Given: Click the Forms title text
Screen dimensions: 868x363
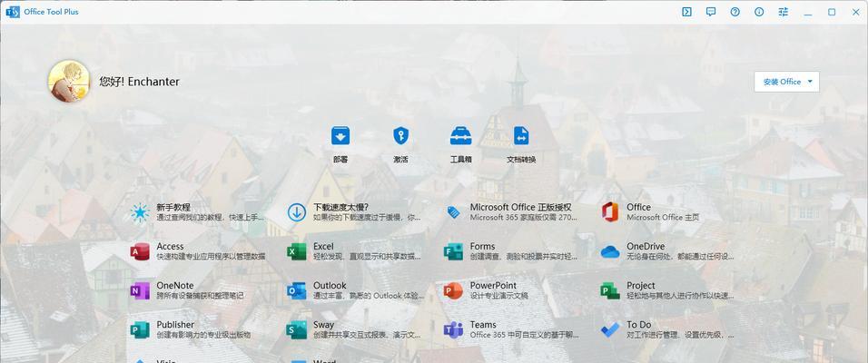Looking at the screenshot, I should [483, 246].
